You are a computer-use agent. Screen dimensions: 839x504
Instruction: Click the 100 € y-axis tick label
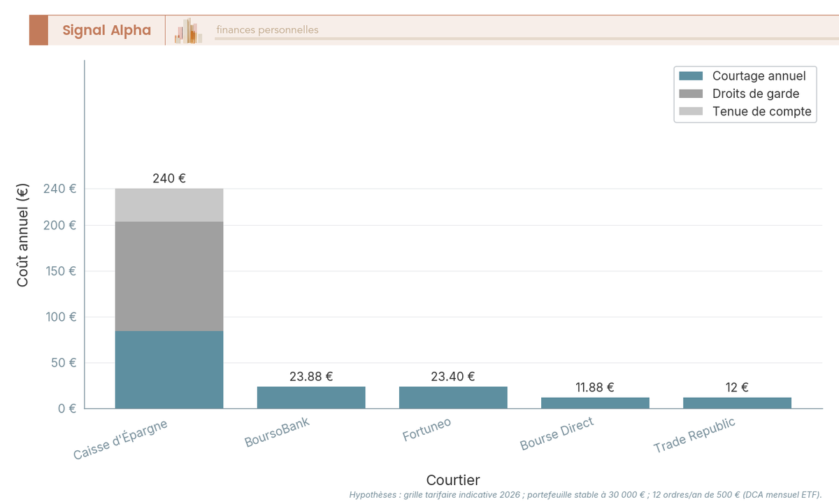[59, 317]
